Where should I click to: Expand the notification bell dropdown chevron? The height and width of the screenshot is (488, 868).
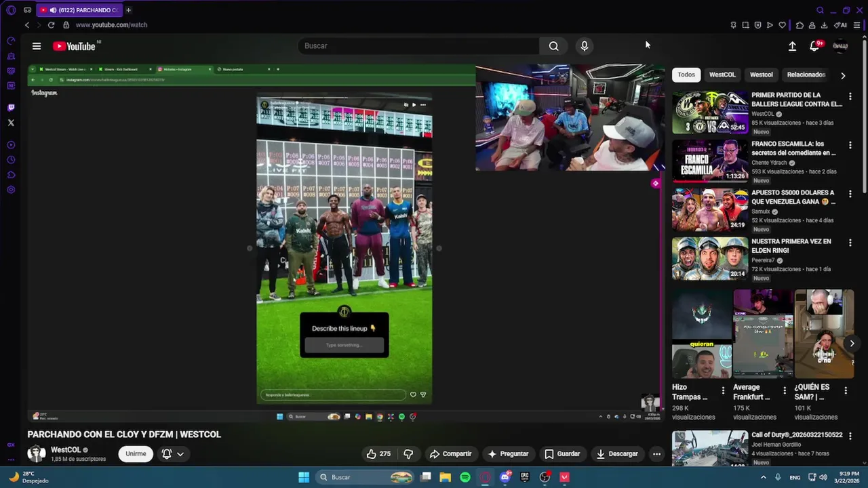[x=180, y=454]
